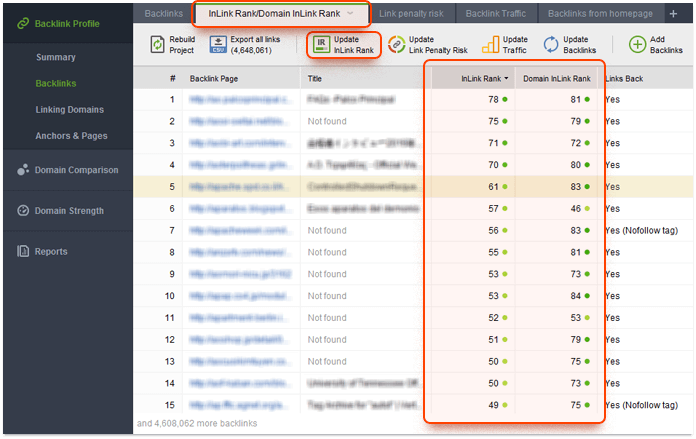Add a new tab with plus button
The image size is (696, 439).
pyautogui.click(x=673, y=14)
